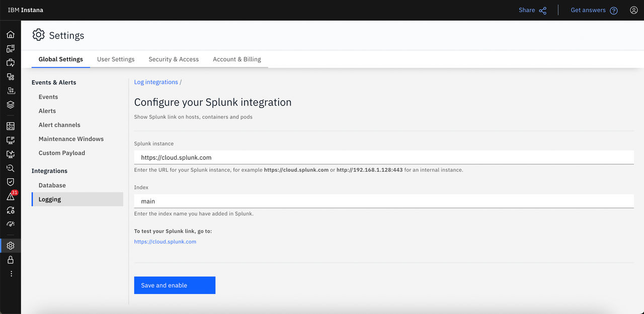Click the circular arrows with gear automation icon

tap(11, 211)
